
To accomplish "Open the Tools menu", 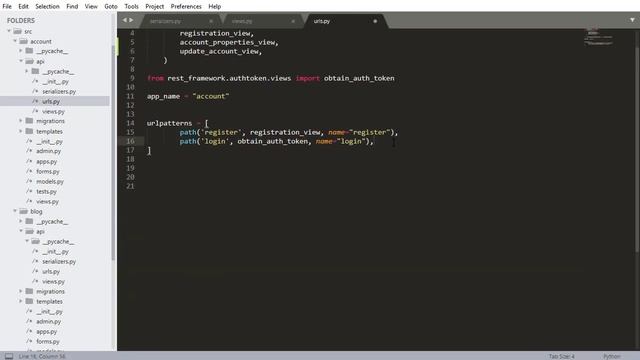I will 131,7.
